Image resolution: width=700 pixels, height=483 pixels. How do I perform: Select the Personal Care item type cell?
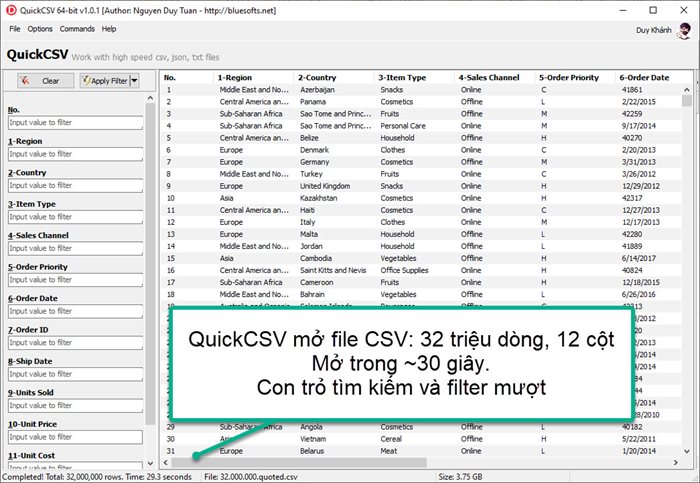403,126
